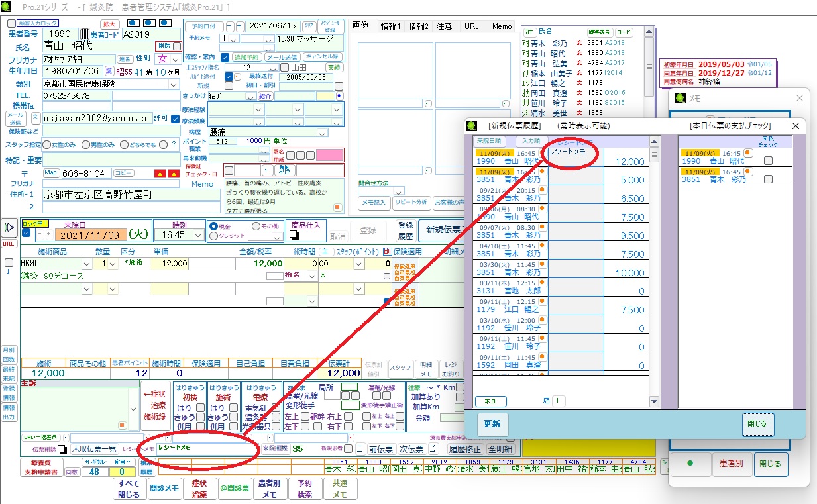Open the 時刻 16:45 dropdown

click(x=198, y=235)
